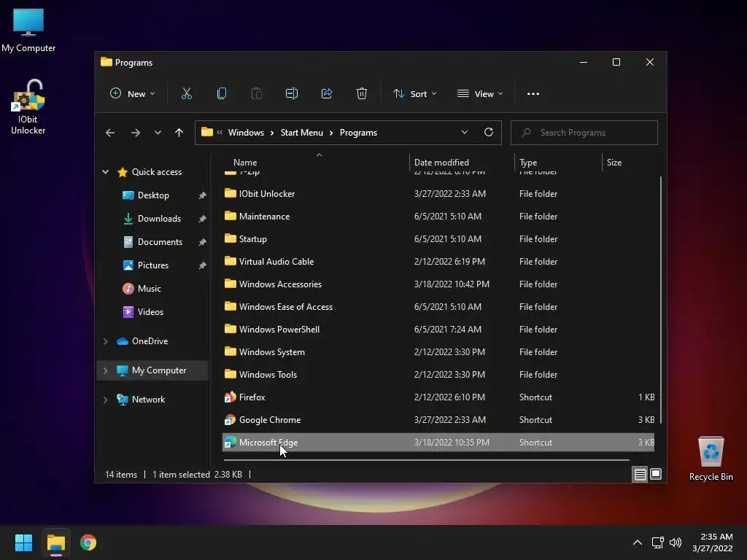
Task: Select the IObit Unlocker folder
Action: (438, 194)
